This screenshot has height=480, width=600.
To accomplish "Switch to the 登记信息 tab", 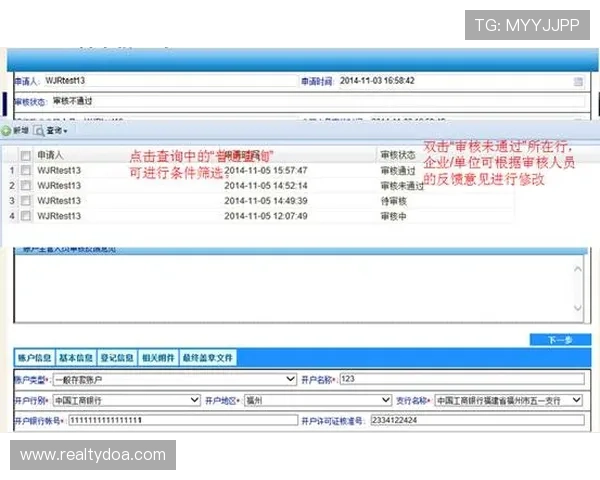I will click(x=117, y=358).
